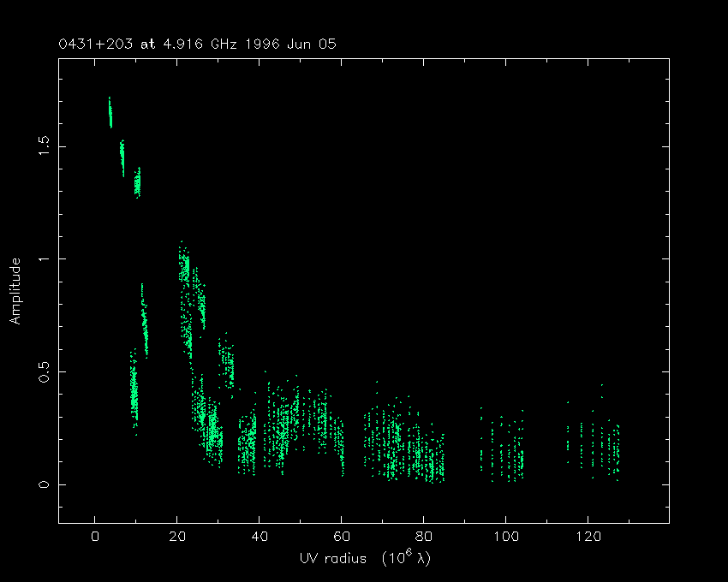Click the "Amplitude" y-axis label

point(15,291)
